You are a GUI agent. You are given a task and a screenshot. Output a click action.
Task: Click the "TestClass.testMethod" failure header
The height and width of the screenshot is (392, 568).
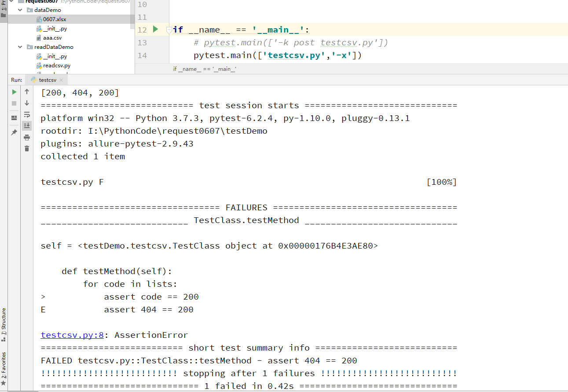tap(246, 220)
